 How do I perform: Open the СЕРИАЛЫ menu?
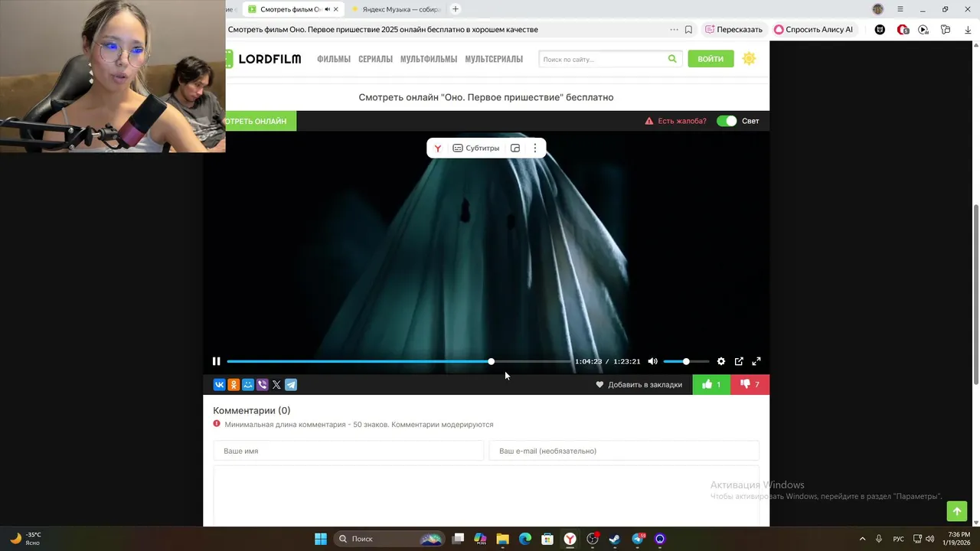coord(375,59)
